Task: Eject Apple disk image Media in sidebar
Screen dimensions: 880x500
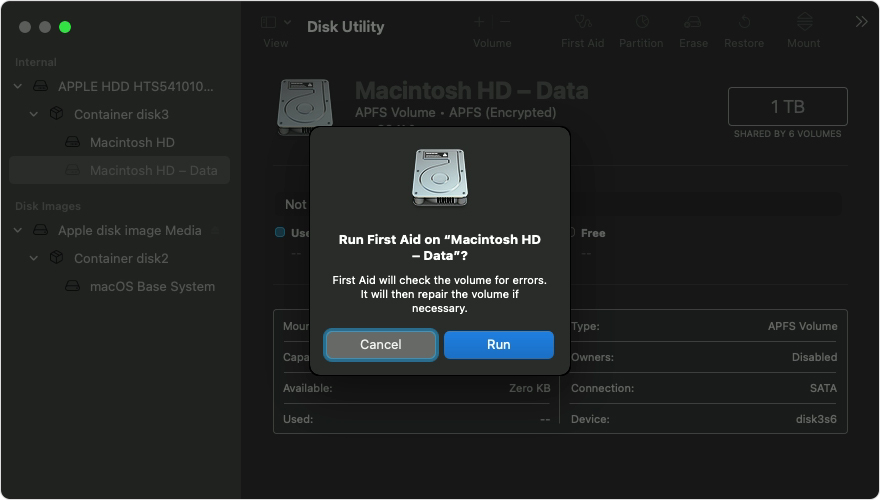Action: (x=216, y=231)
